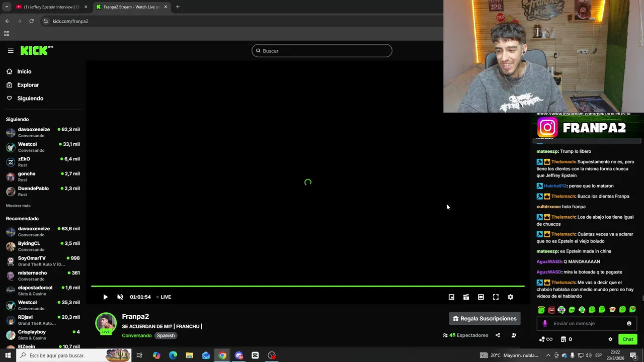
Task: Reload the page
Action: (x=31, y=21)
